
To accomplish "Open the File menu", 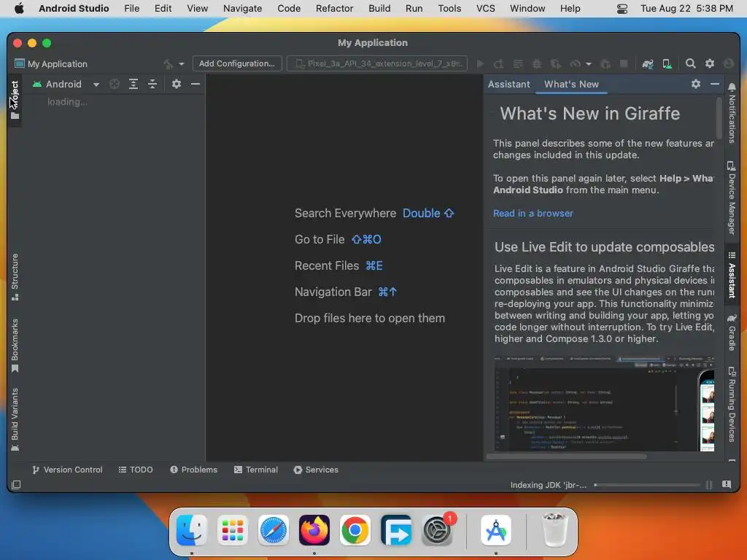I will (x=131, y=8).
